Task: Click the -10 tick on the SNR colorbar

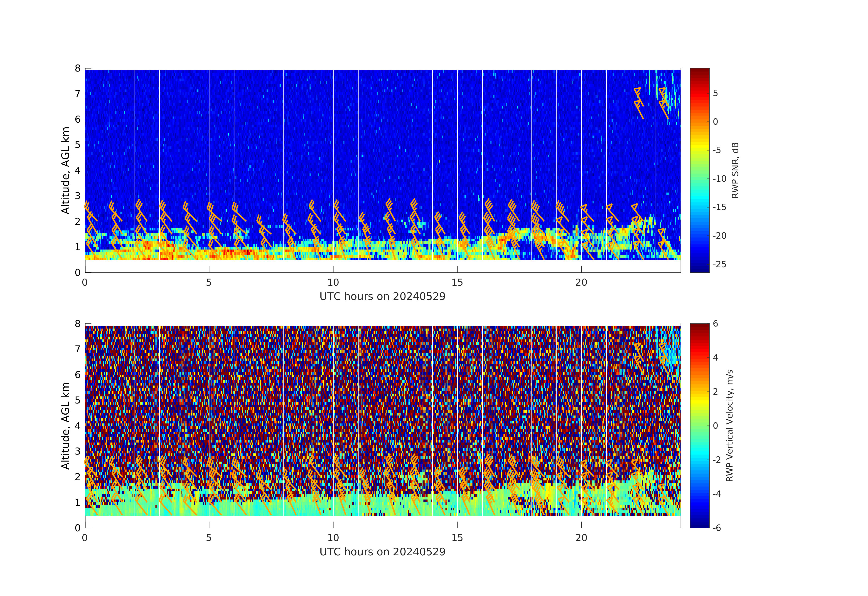Action: click(719, 179)
